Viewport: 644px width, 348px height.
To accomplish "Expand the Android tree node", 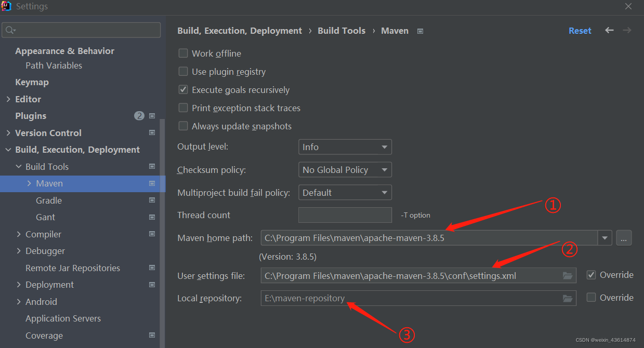I will click(x=19, y=302).
